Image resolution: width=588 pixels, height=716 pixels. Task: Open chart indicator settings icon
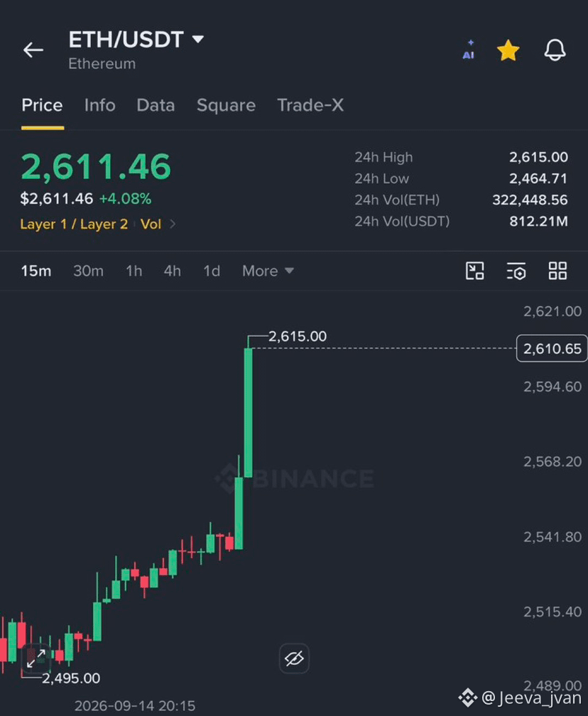pos(516,271)
